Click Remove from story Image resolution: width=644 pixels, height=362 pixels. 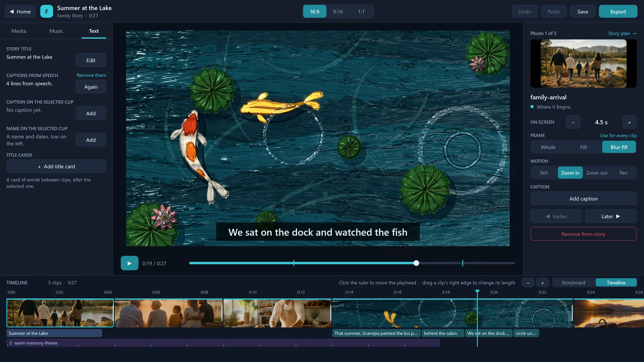[583, 234]
